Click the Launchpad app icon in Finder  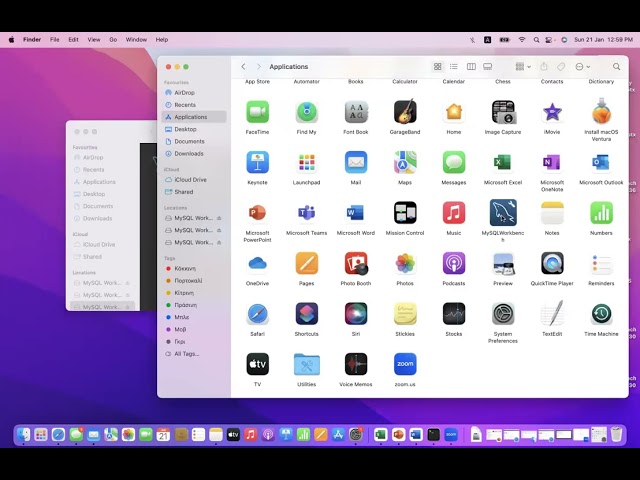[307, 162]
